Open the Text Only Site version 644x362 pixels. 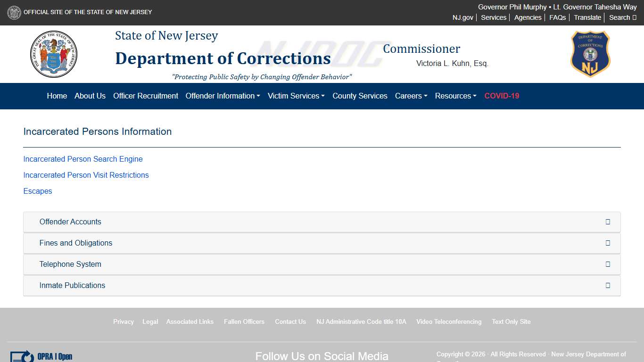pyautogui.click(x=511, y=321)
